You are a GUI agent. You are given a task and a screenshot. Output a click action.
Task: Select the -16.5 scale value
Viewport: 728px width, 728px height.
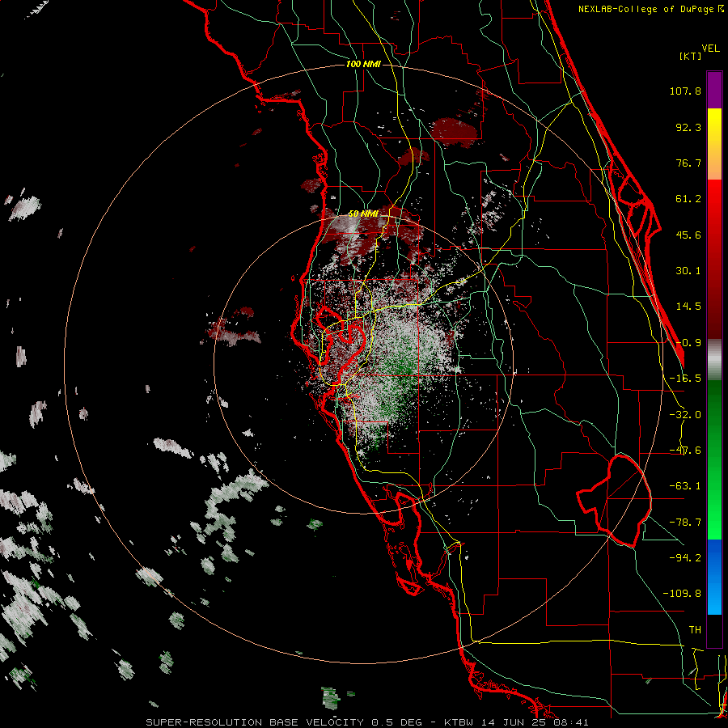click(685, 379)
